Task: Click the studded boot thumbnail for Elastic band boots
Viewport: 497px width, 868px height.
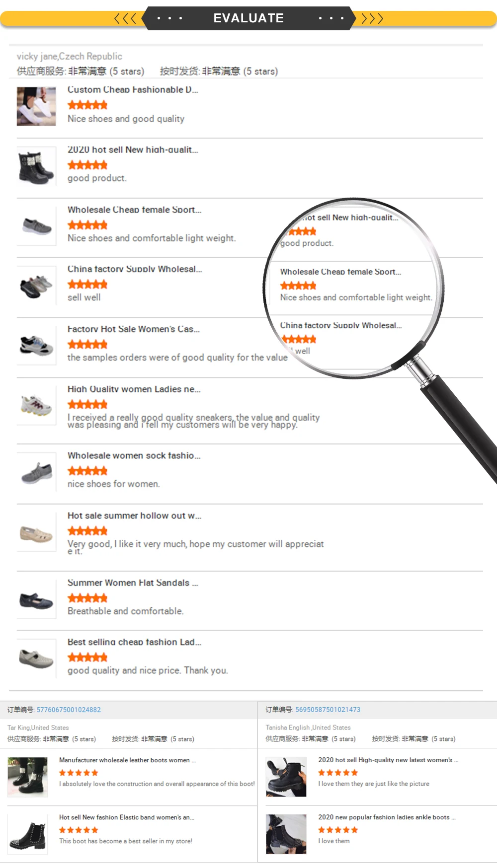Action: pos(28,834)
